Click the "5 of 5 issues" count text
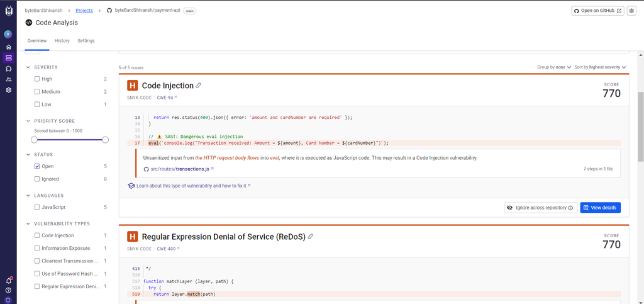Screen dimensions: 644x304 pyautogui.click(x=131, y=67)
